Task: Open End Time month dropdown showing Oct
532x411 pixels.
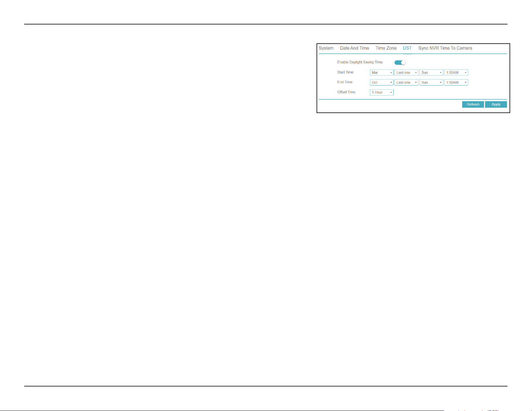Action: [382, 82]
